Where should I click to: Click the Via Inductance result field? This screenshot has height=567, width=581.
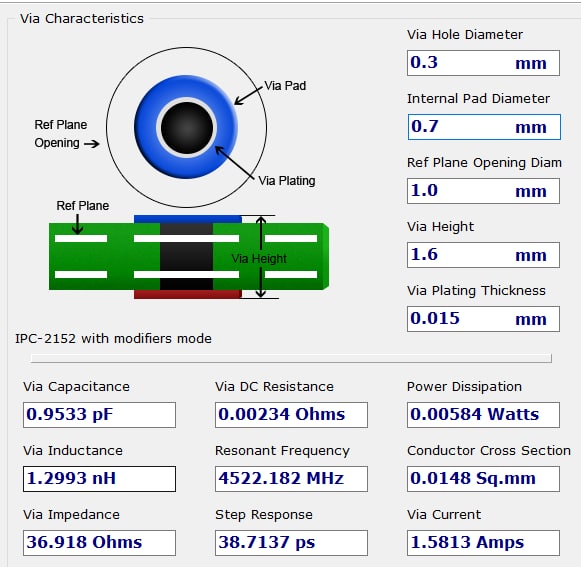(x=99, y=479)
